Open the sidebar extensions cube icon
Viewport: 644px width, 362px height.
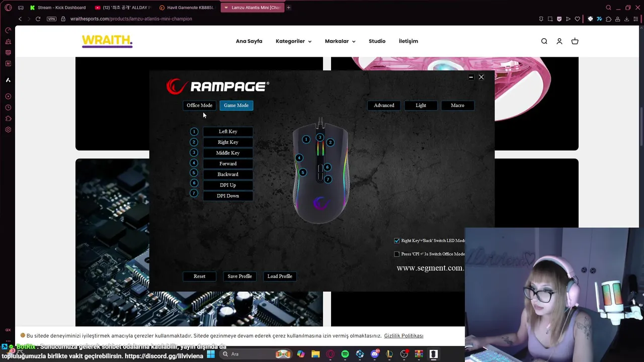(8, 119)
